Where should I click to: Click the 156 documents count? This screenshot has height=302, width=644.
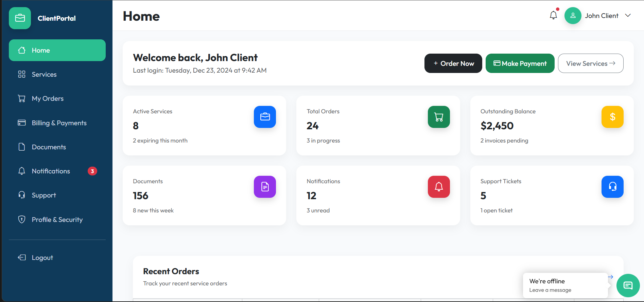click(140, 196)
